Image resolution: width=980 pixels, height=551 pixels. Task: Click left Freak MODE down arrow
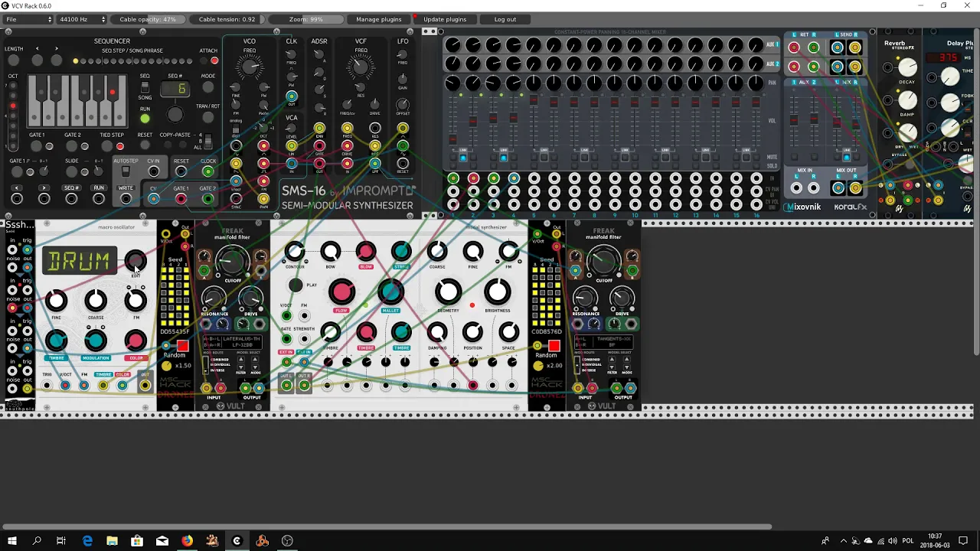pyautogui.click(x=255, y=367)
